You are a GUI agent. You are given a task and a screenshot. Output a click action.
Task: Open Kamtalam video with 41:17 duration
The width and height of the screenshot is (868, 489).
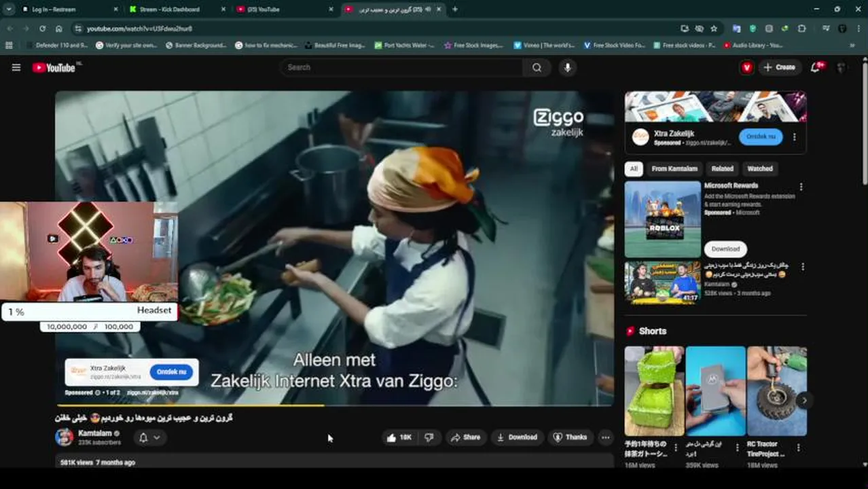coord(662,283)
